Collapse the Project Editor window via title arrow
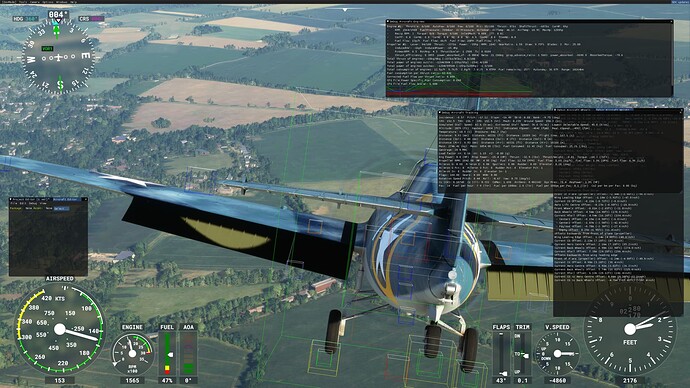 pos(11,199)
